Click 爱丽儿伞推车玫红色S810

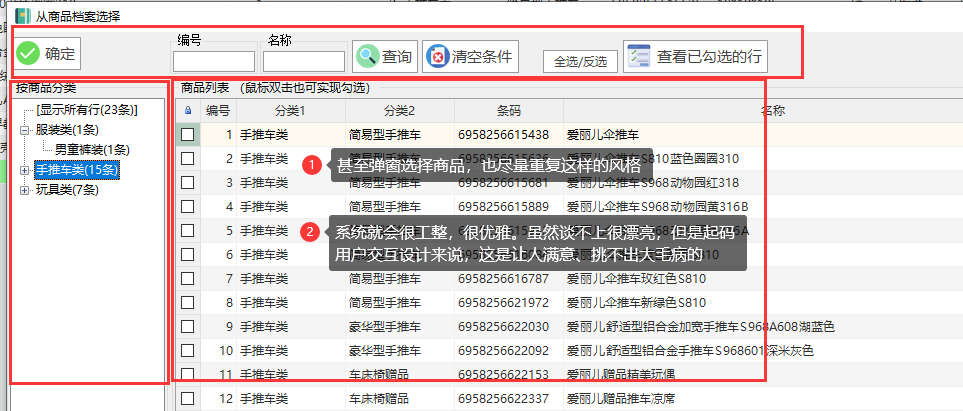click(636, 278)
